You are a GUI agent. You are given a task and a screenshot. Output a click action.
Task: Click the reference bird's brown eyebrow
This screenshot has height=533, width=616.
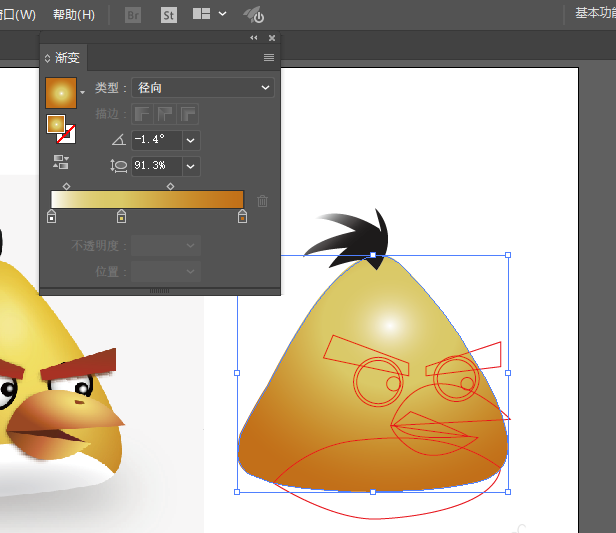[79, 364]
